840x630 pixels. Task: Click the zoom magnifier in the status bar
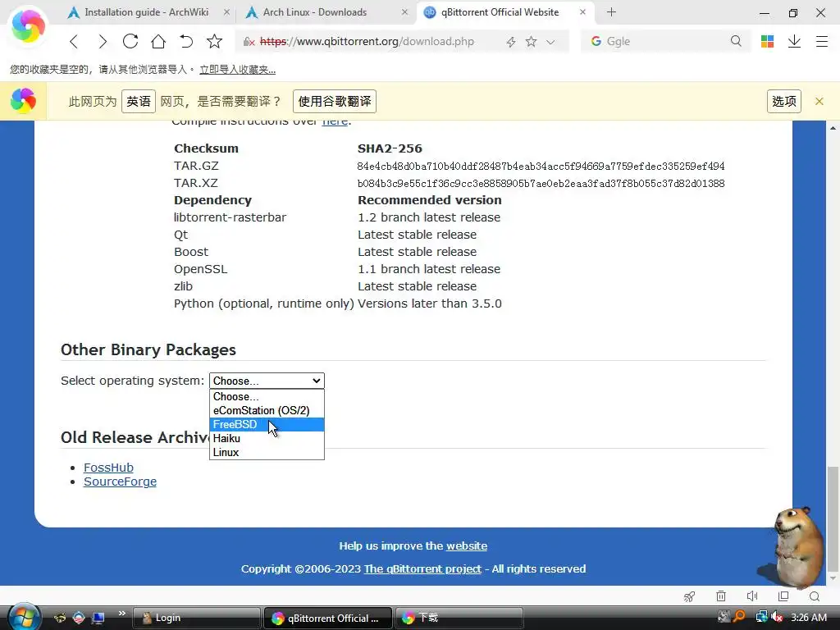click(x=815, y=596)
